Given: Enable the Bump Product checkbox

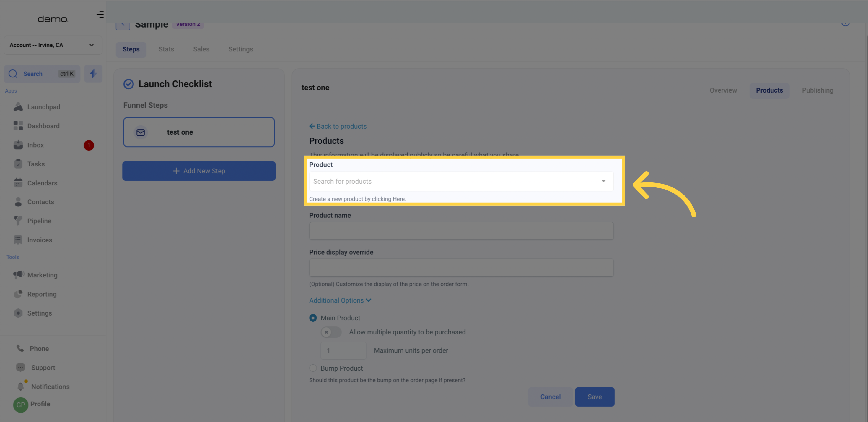Looking at the screenshot, I should (313, 368).
